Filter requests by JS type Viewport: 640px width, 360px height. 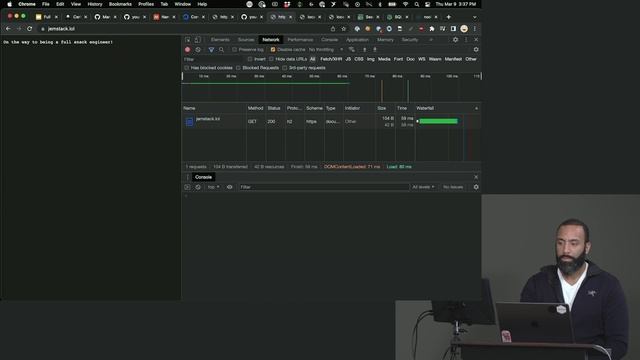tap(348, 59)
